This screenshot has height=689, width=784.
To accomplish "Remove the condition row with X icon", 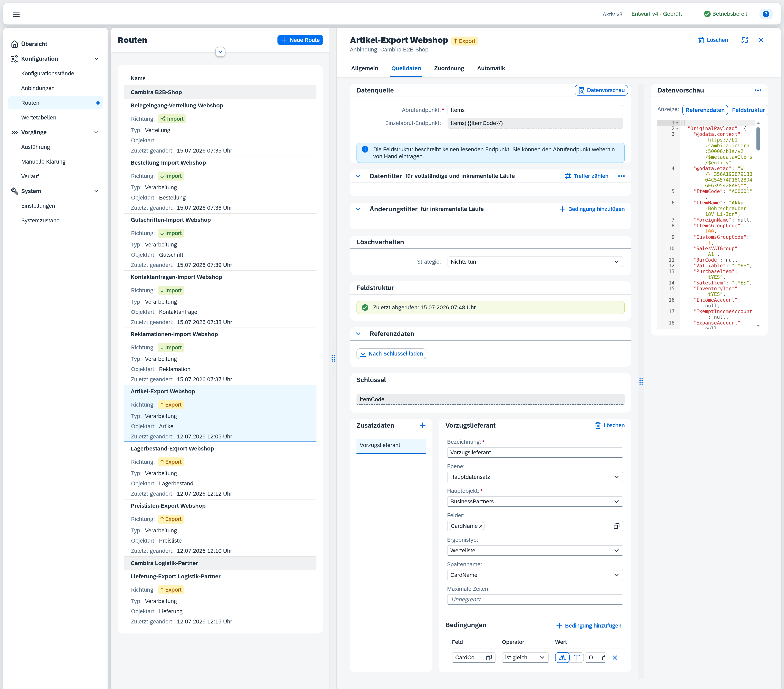I will click(615, 658).
